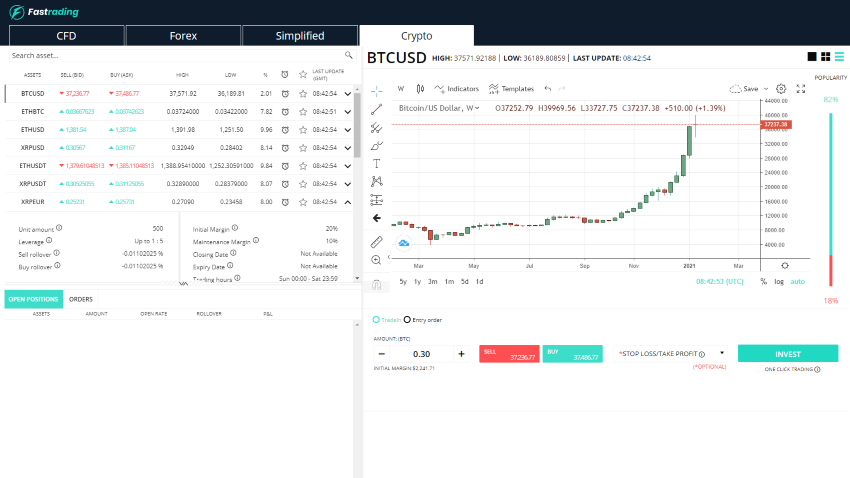The height and width of the screenshot is (478, 850).
Task: Open chart settings gear icon
Action: [781, 89]
